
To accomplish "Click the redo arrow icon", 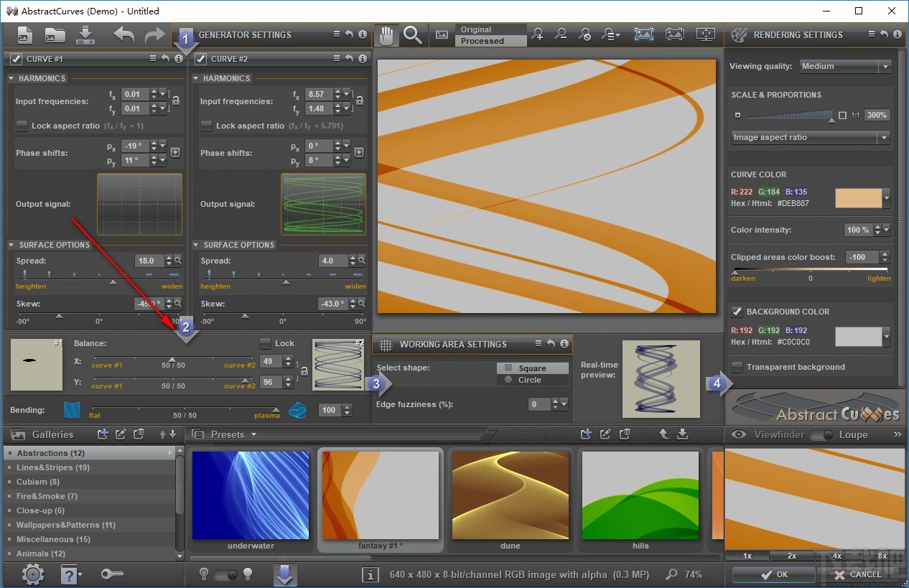I will (x=154, y=34).
